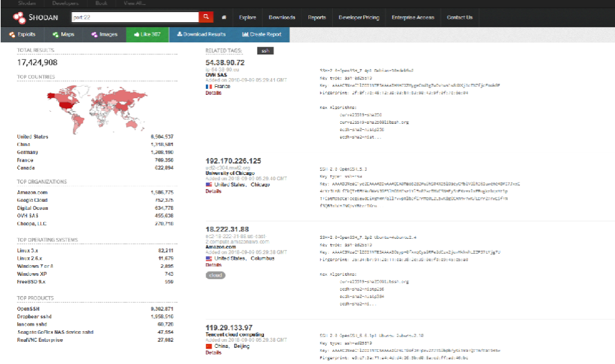
Task: Click the Like 307 thumbs-up button
Action: [148, 34]
